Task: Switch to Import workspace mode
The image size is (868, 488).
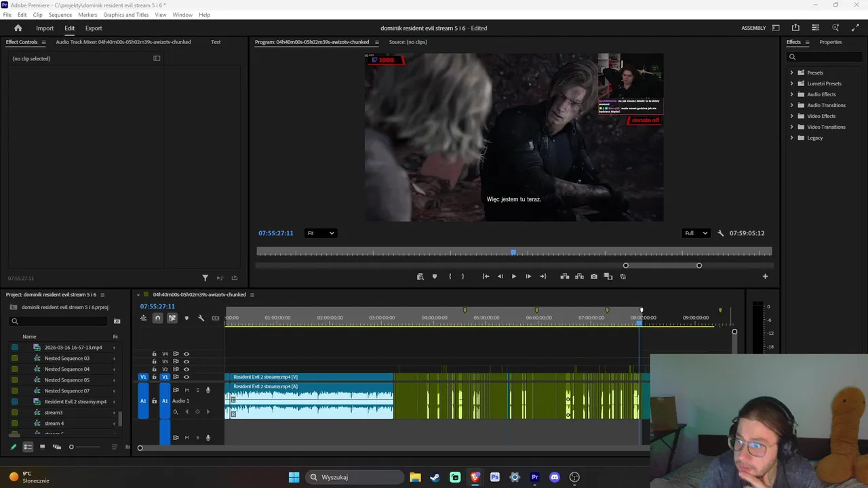Action: (x=45, y=28)
